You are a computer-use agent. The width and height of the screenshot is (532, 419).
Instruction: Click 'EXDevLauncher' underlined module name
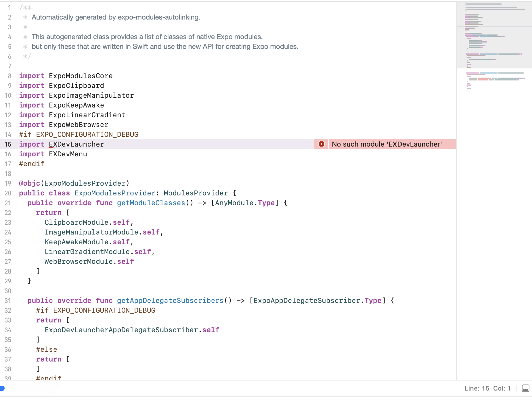[x=76, y=144]
